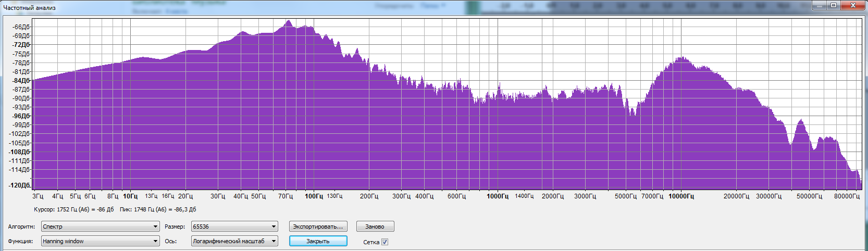Click the cursor readout text Курсор: 1752 Гц
868x251 pixels.
click(x=74, y=209)
